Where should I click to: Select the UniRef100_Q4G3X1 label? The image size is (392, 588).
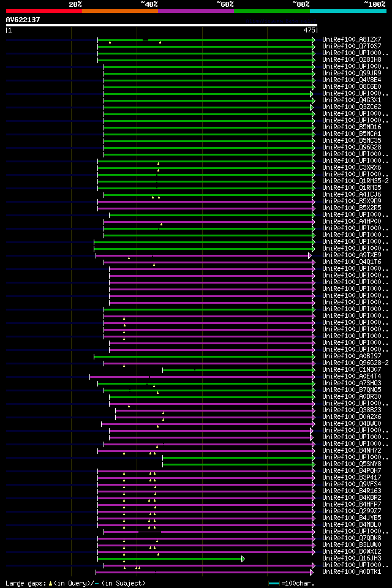coord(352,100)
